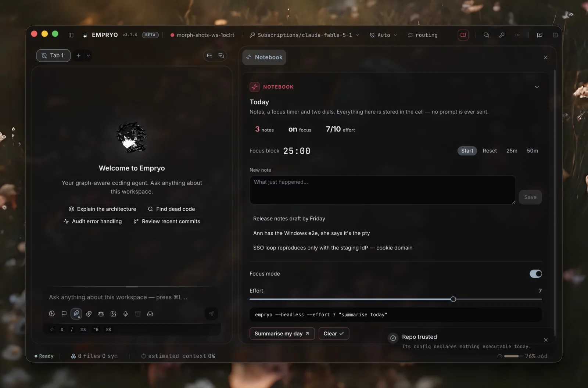Toggle the right sidebar panel icon
Screen dimensions: 588x388
click(555, 35)
